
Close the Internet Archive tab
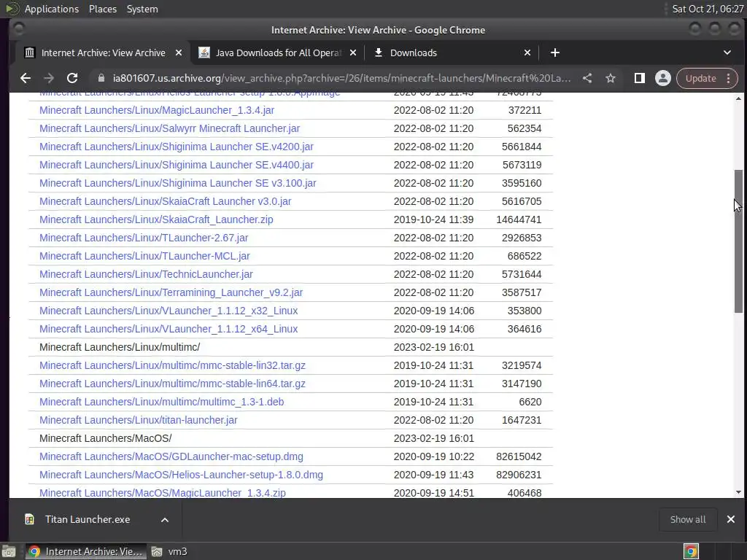click(x=179, y=52)
